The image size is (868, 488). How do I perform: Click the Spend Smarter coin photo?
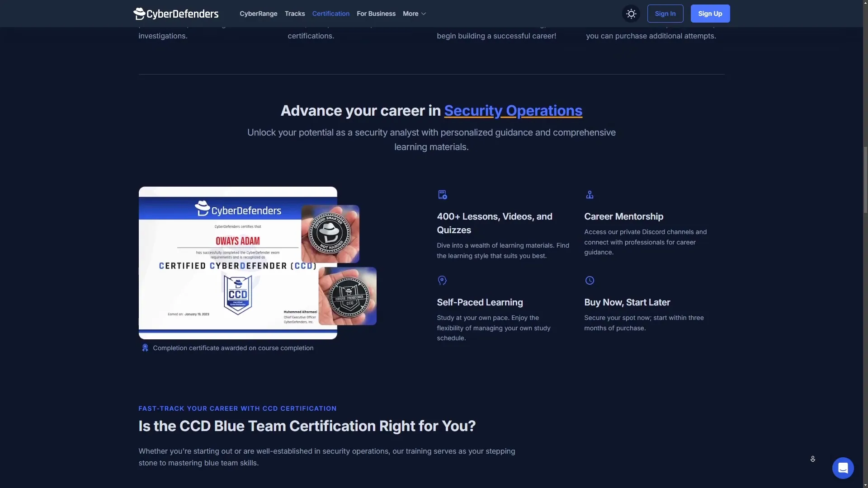[330, 234]
